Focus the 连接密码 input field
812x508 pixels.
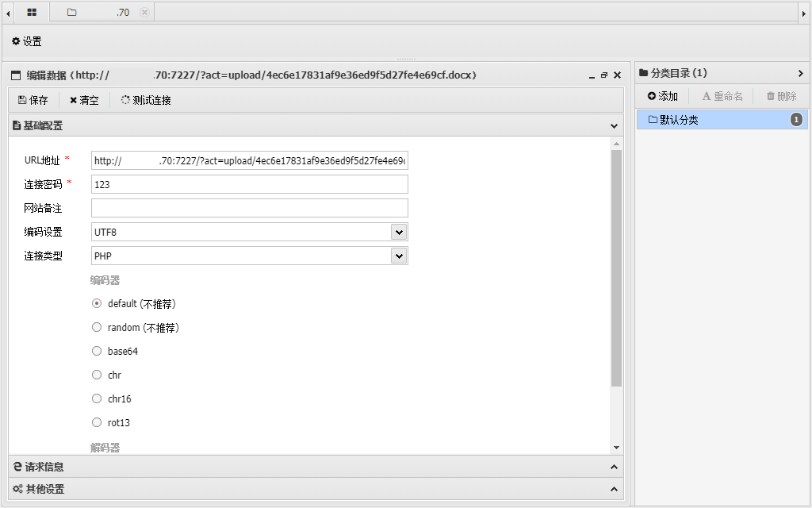coord(250,184)
